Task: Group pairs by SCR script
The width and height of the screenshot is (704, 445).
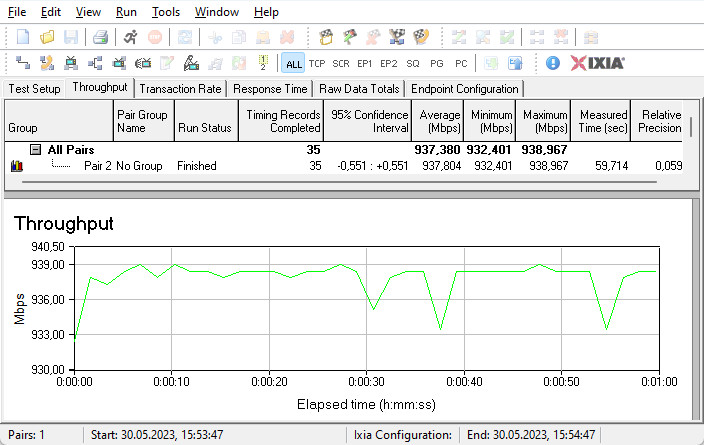Action: [341, 64]
